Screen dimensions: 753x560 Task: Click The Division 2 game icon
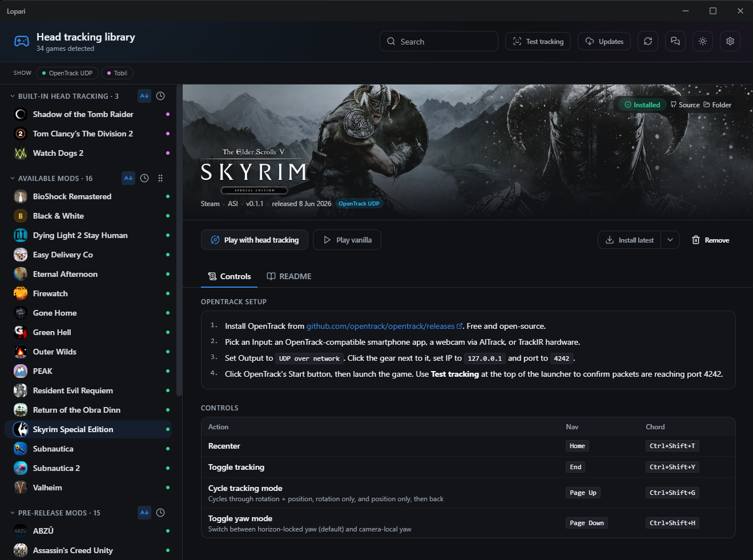[x=21, y=134]
